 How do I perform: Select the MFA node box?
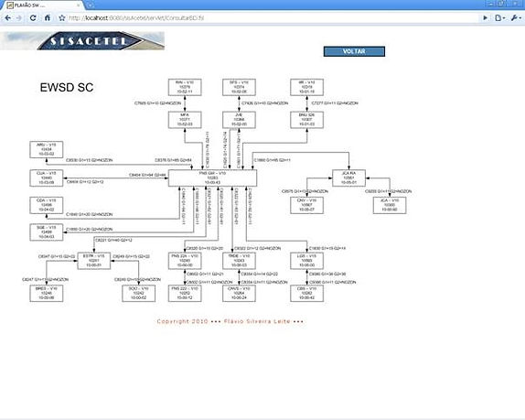pos(185,120)
